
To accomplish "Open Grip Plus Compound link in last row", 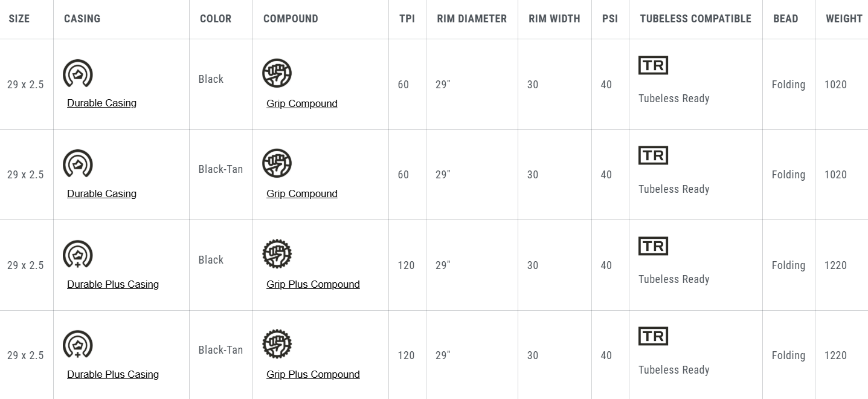I will [313, 374].
